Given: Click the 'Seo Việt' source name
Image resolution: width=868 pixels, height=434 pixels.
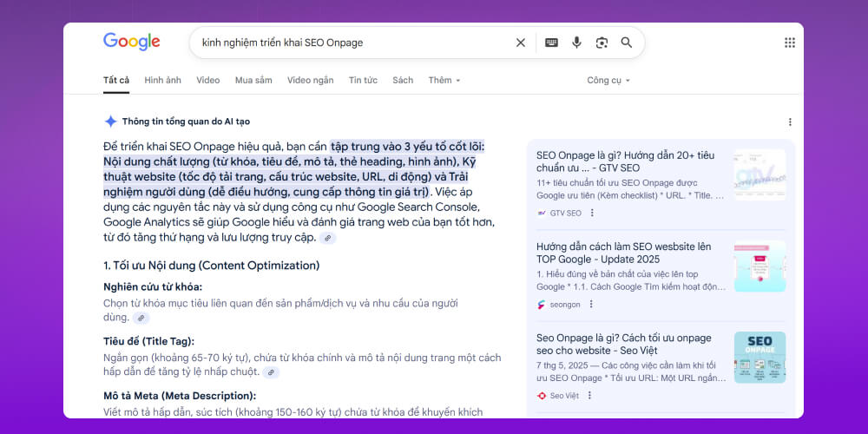Looking at the screenshot, I should (565, 396).
